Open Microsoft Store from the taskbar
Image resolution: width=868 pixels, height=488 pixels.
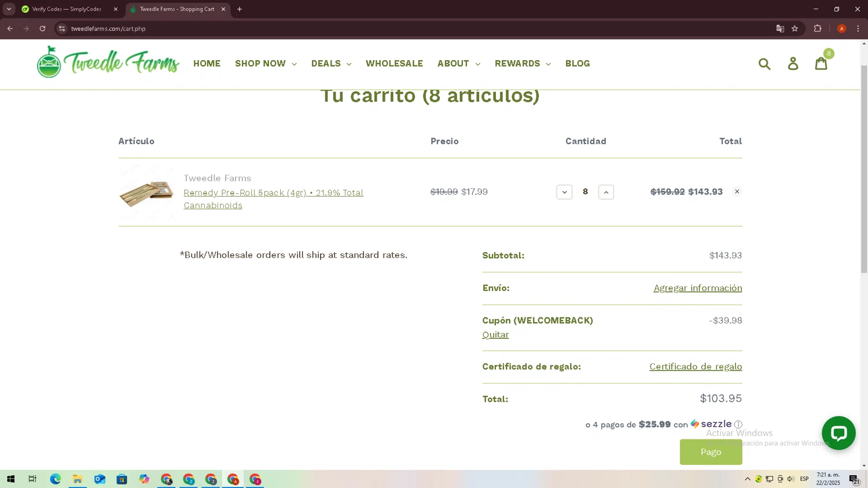(x=122, y=479)
